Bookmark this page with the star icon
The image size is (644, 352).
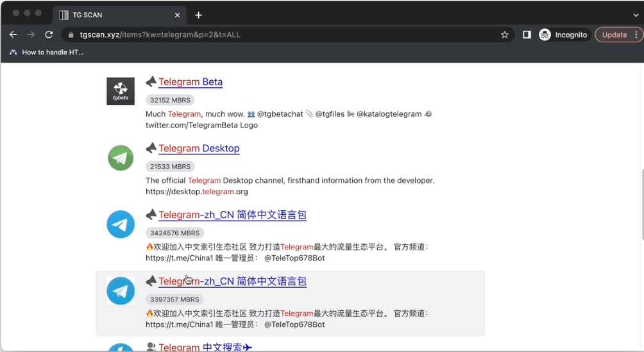pos(505,35)
